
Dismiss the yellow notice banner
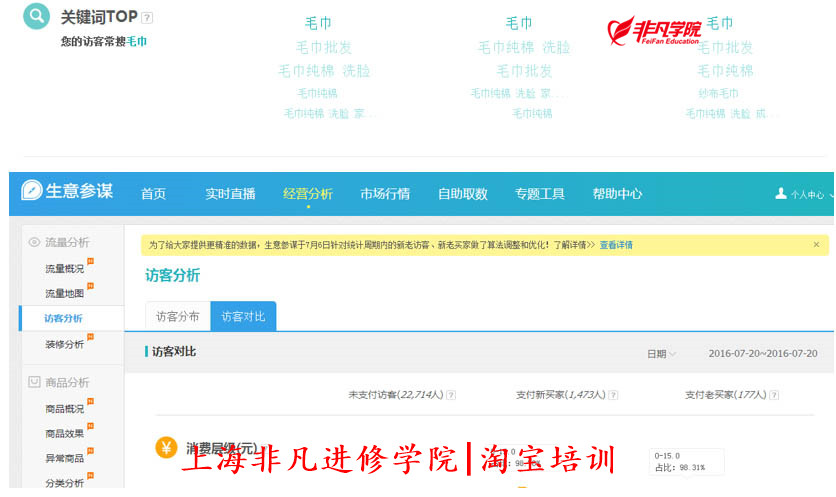point(816,245)
